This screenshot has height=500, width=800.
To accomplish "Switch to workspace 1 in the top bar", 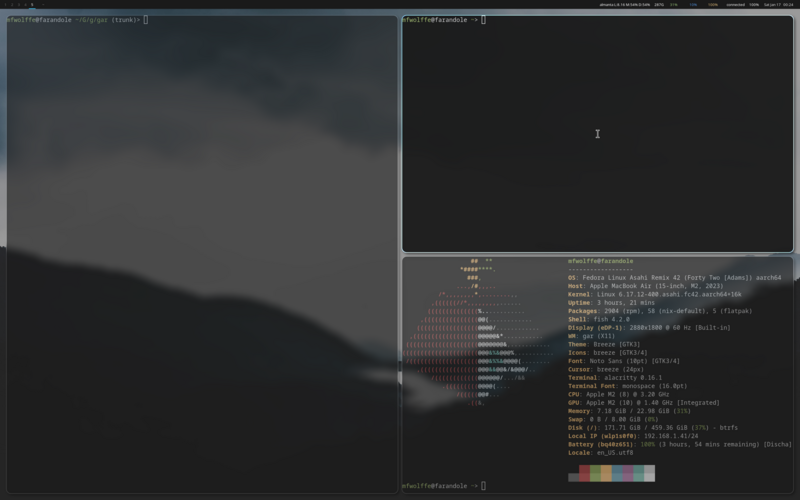I will pos(5,5).
